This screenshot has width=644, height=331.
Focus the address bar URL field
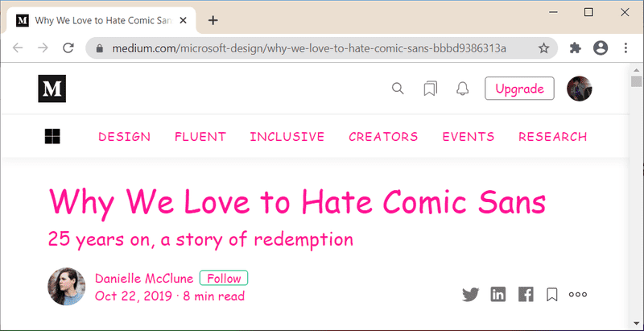pos(309,48)
